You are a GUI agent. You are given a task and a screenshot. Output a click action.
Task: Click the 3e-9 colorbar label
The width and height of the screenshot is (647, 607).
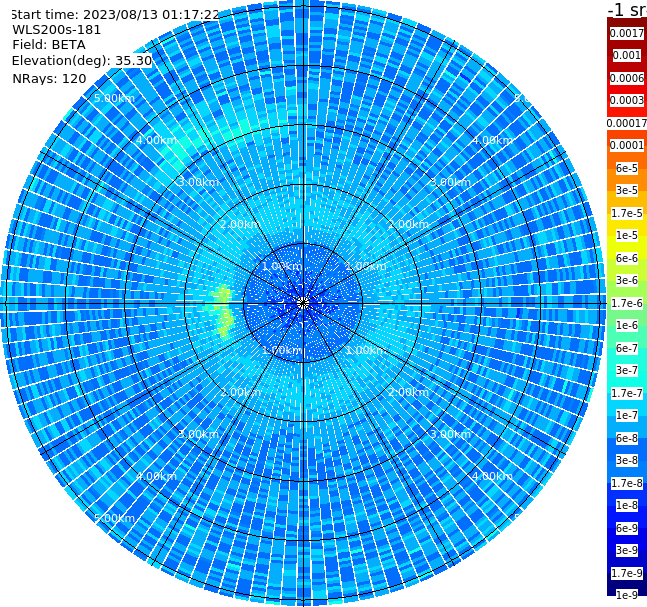(x=627, y=550)
